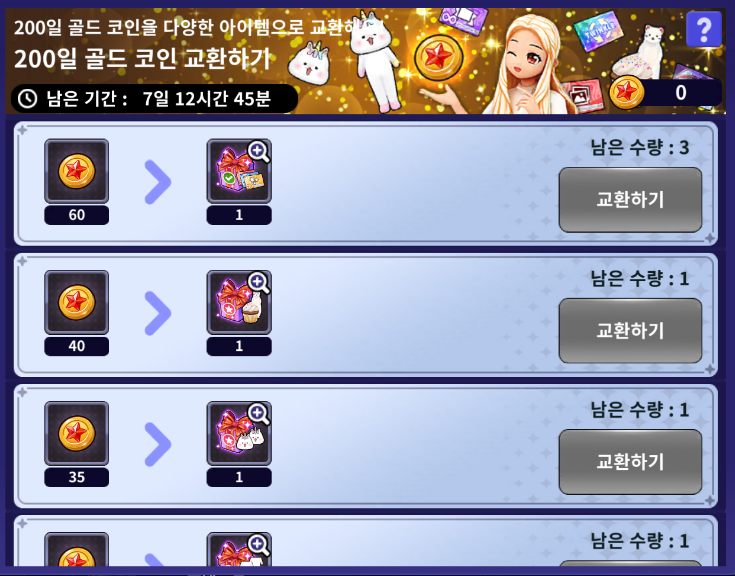
Task: Select the gold coin icon costing 40
Action: point(76,302)
